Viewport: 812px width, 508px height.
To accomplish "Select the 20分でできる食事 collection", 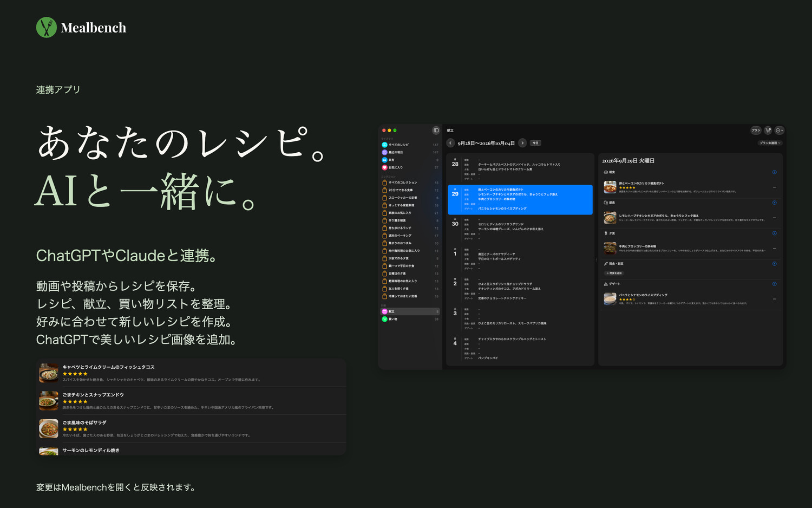I will (410, 190).
